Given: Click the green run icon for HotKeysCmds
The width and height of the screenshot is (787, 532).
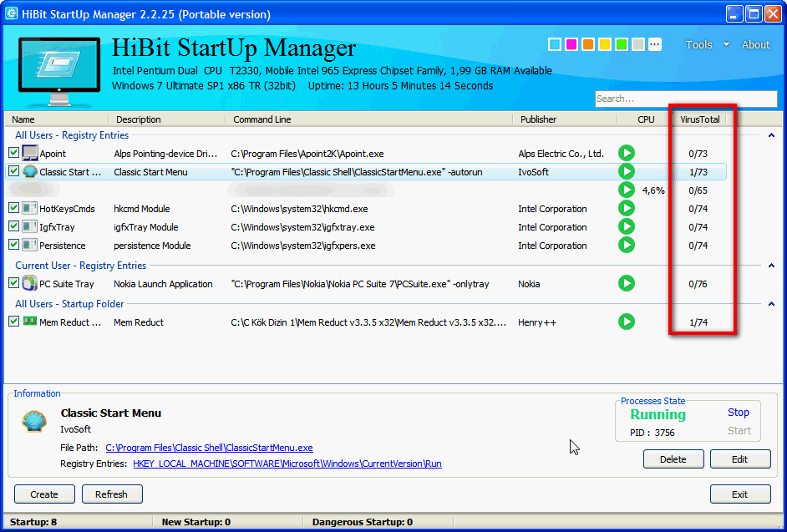Looking at the screenshot, I should click(627, 208).
